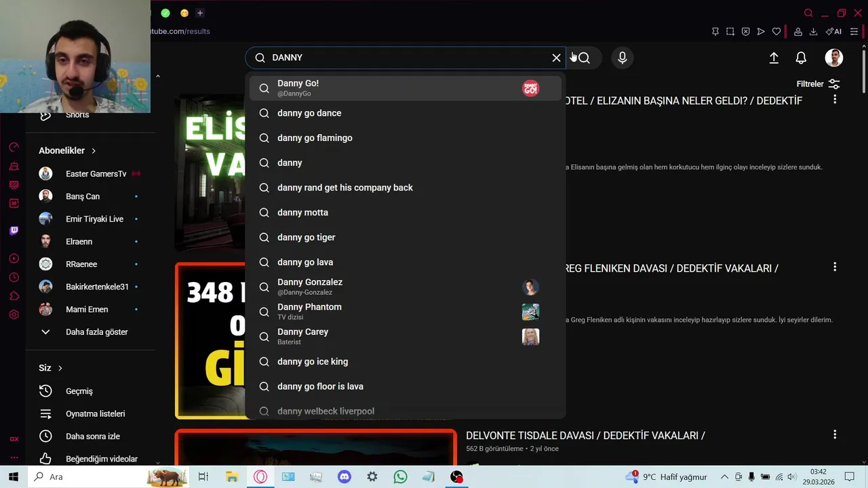The image size is (868, 488).
Task: Open the browser downloads icon
Action: pos(813,31)
